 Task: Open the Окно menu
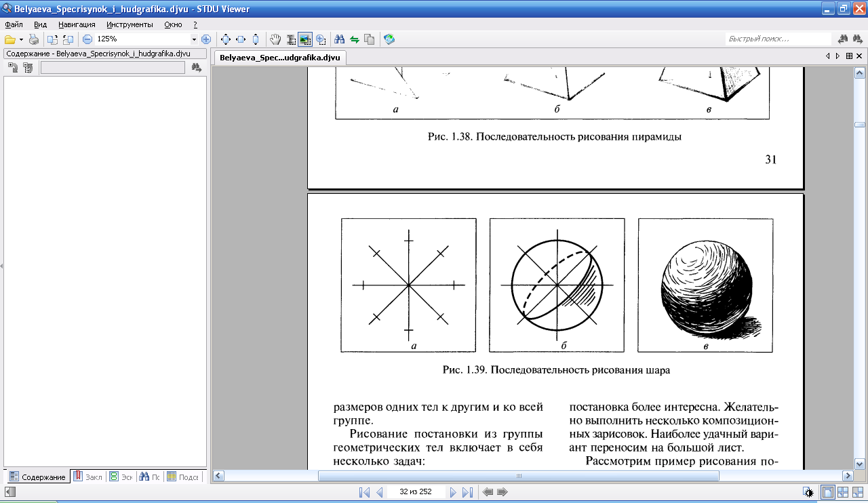pos(173,24)
